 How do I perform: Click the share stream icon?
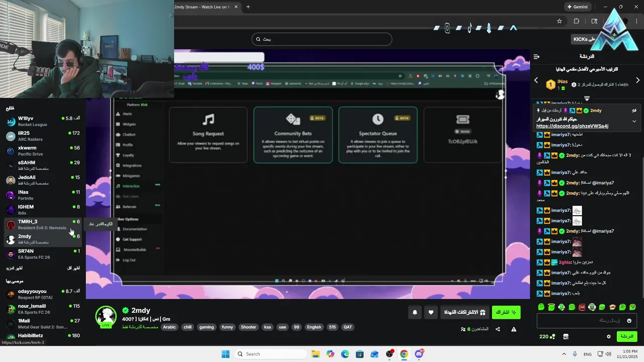tap(498, 329)
